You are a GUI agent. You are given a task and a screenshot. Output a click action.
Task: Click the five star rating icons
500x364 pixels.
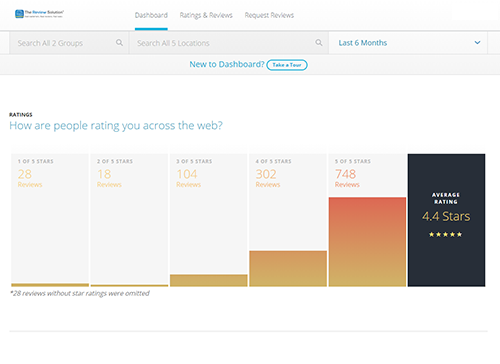446,234
